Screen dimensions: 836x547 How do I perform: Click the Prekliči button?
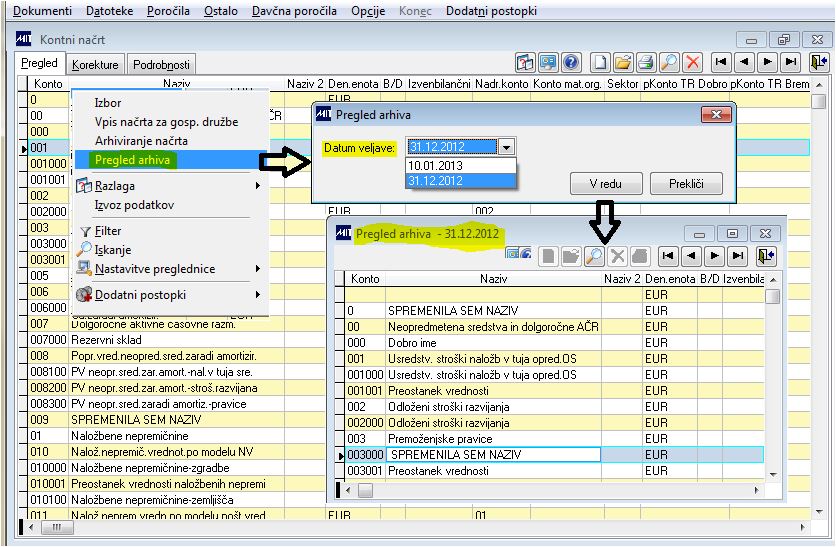click(687, 184)
